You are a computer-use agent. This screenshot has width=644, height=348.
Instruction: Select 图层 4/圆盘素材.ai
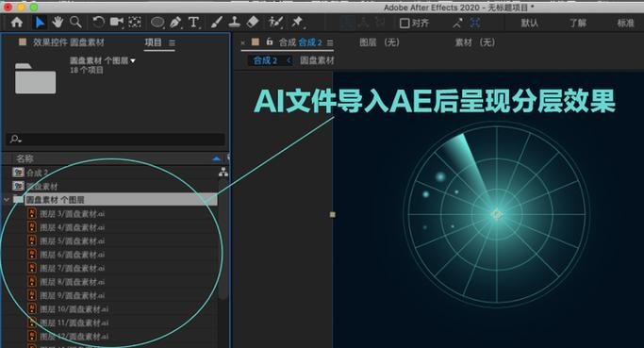pyautogui.click(x=72, y=227)
